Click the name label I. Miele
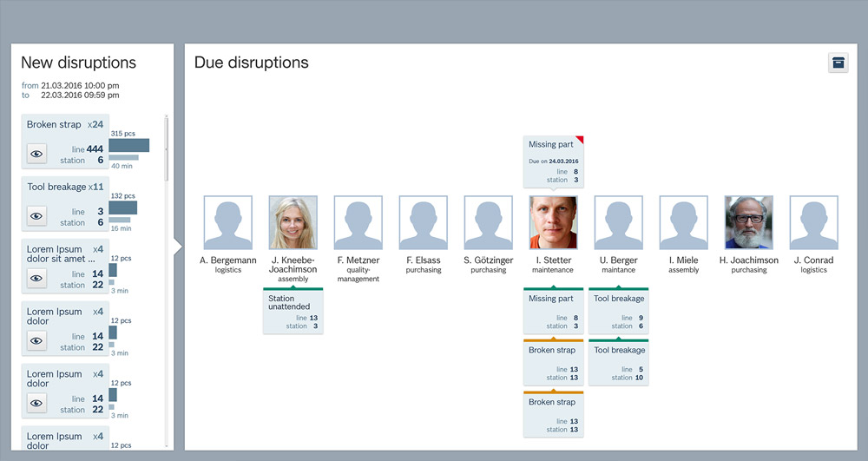The height and width of the screenshot is (461, 868). pyautogui.click(x=684, y=260)
